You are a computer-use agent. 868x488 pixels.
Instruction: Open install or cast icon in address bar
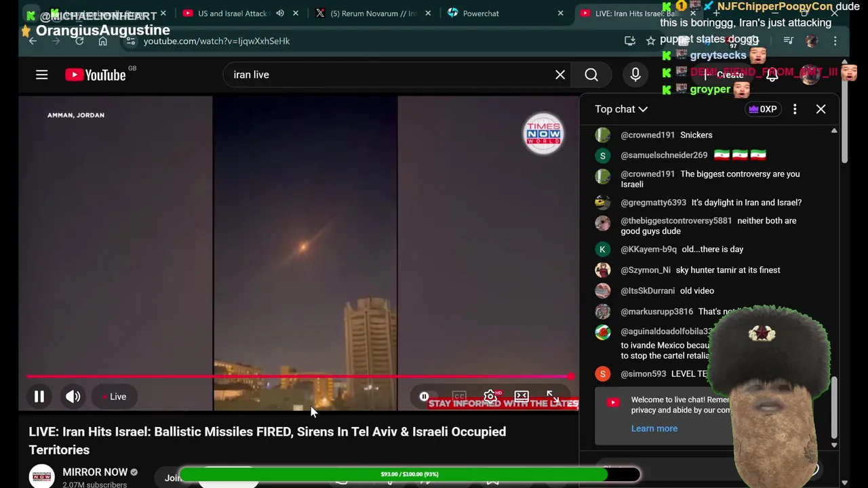(630, 41)
